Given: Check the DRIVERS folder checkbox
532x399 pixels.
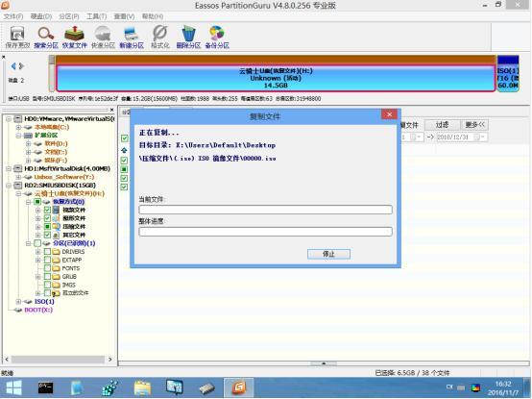Looking at the screenshot, I should point(47,252).
